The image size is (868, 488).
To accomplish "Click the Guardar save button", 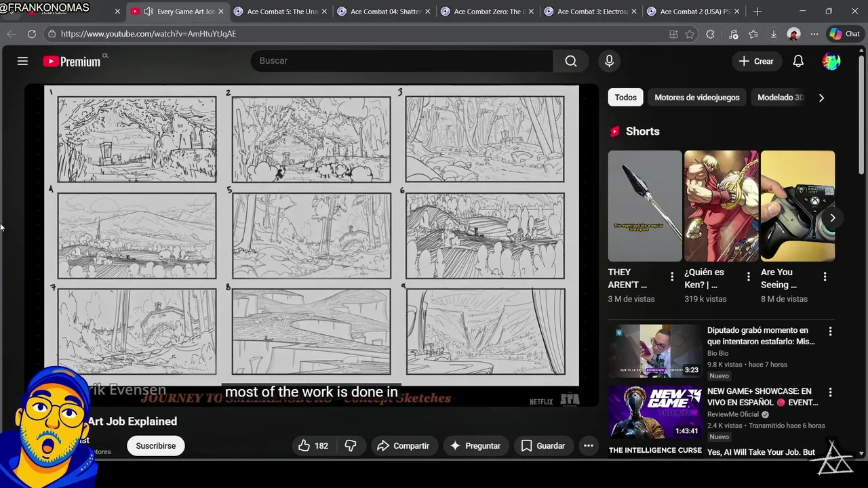I will [x=543, y=445].
